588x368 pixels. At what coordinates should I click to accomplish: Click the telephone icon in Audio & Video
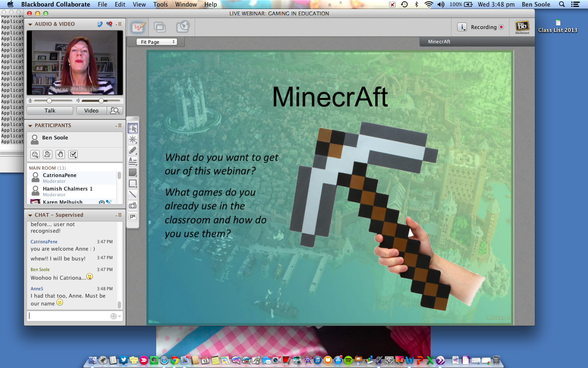tap(100, 24)
